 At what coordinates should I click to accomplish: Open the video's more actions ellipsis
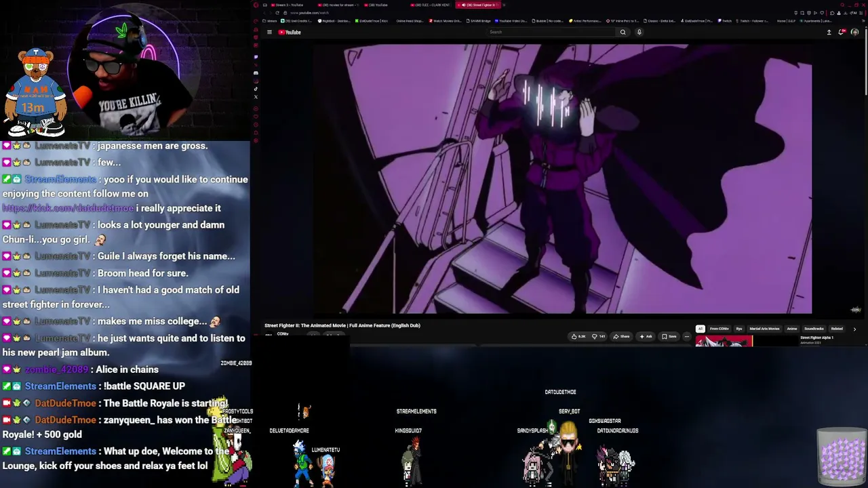coord(686,336)
